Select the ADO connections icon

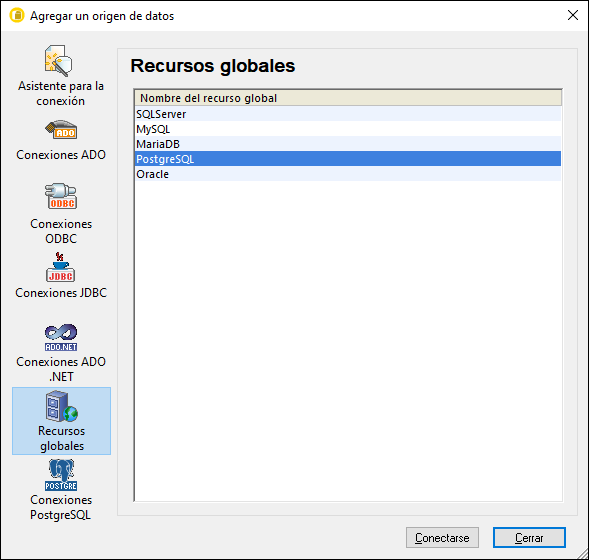(61, 130)
